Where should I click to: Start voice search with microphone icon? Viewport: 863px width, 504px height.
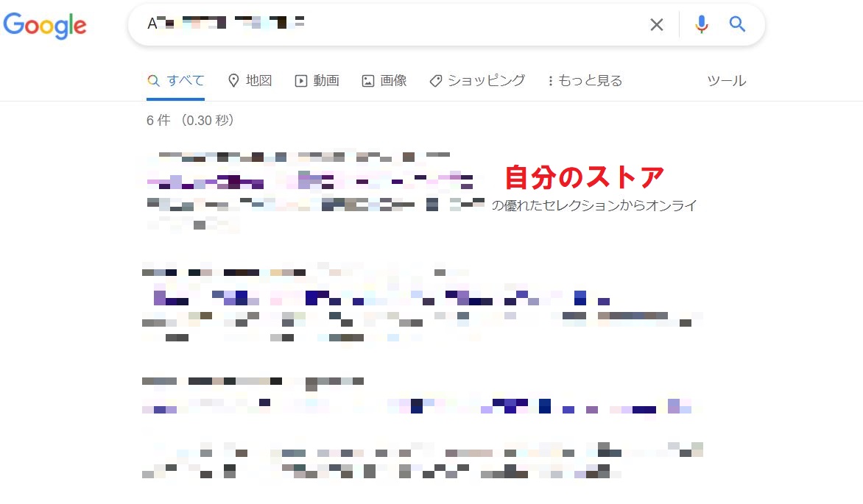coord(701,24)
